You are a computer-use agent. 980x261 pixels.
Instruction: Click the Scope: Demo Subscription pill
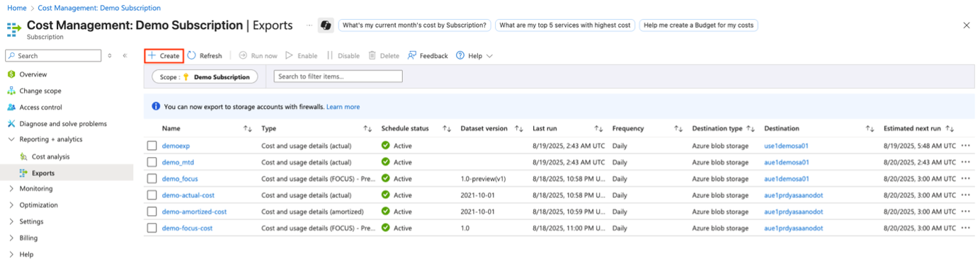pos(205,77)
